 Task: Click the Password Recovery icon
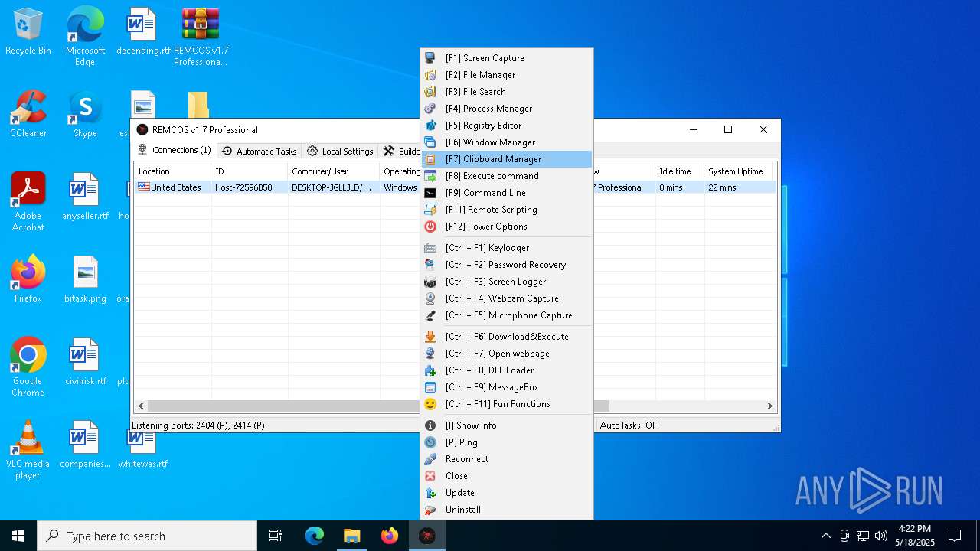coord(430,265)
